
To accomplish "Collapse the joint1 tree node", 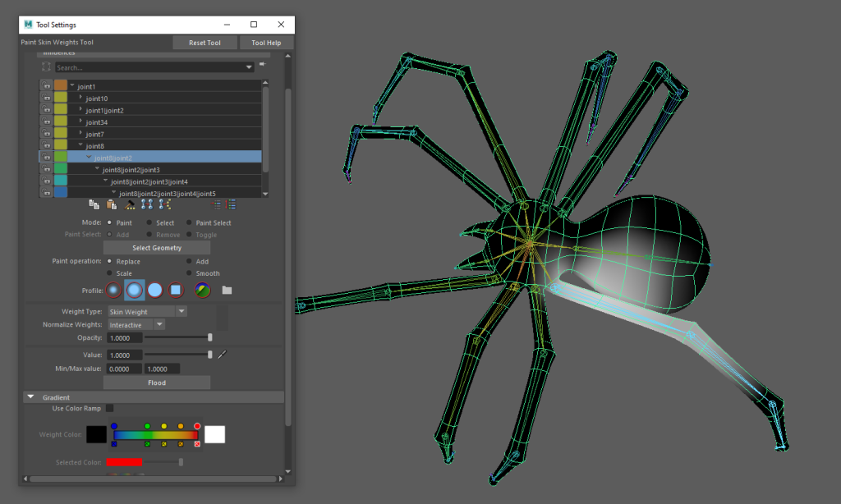I will [72, 85].
